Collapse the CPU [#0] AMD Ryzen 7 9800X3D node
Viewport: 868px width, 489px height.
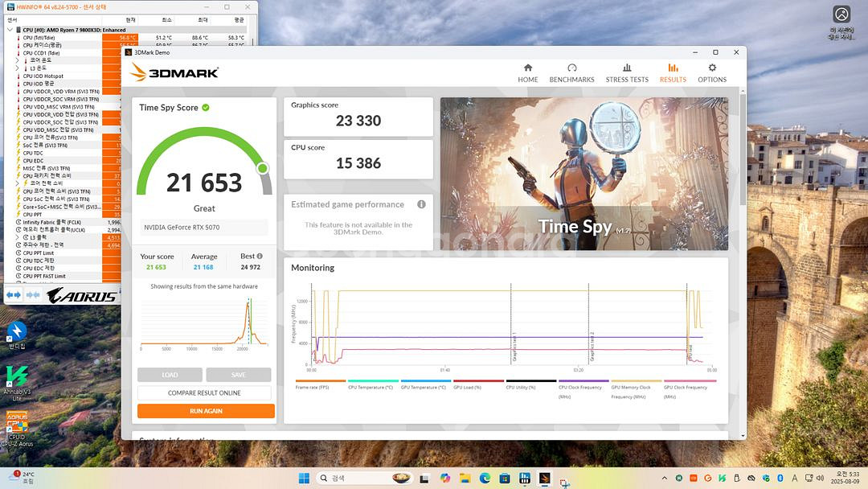(10, 30)
